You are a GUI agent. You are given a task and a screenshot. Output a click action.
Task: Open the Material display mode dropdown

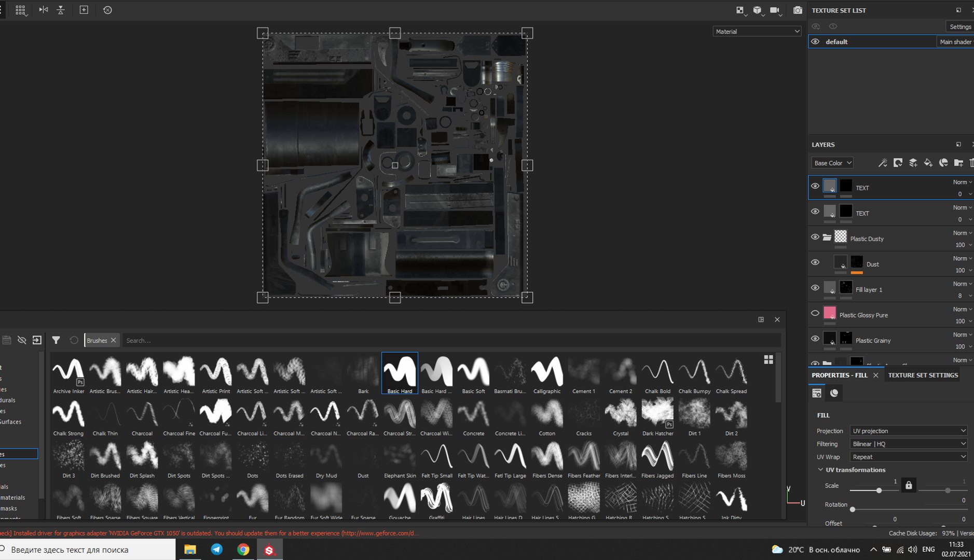point(757,32)
